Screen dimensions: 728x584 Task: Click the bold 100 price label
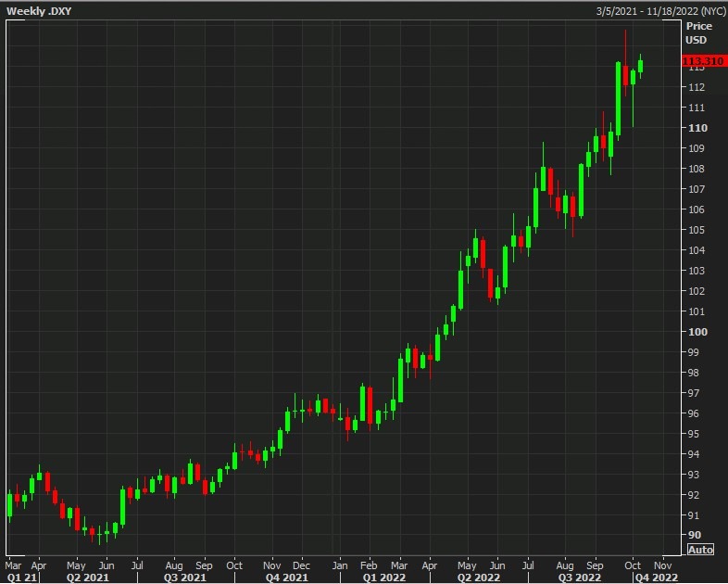[697, 332]
